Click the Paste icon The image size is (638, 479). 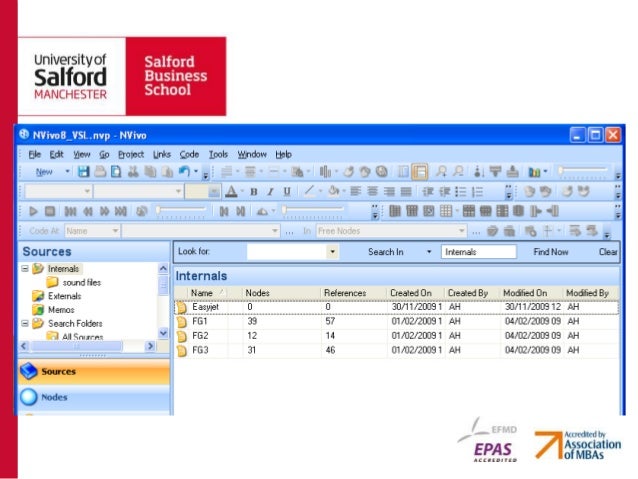point(167,172)
